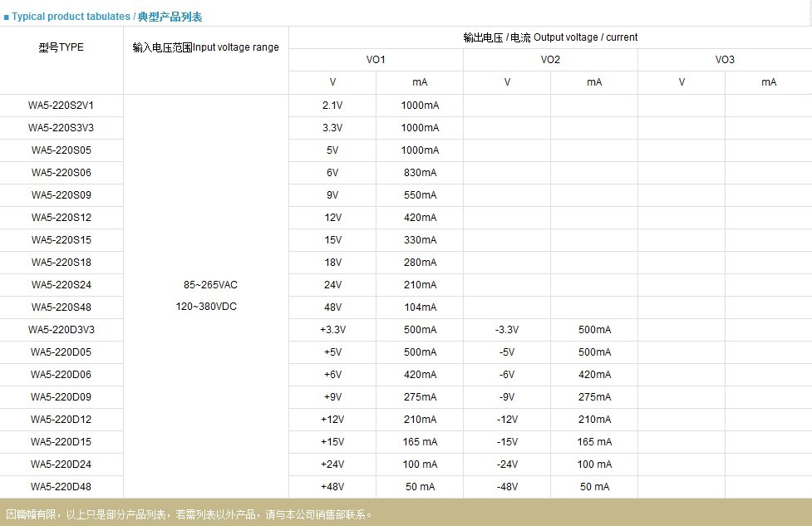Click the '48V' cell in WA5-220S48 row
The height and width of the screenshot is (526, 812).
click(332, 307)
